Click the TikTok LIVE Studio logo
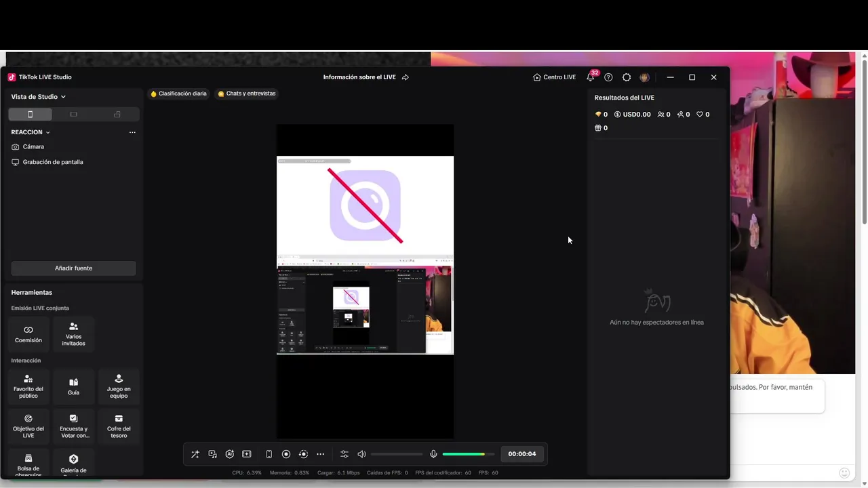The width and height of the screenshot is (868, 488). pyautogui.click(x=12, y=77)
